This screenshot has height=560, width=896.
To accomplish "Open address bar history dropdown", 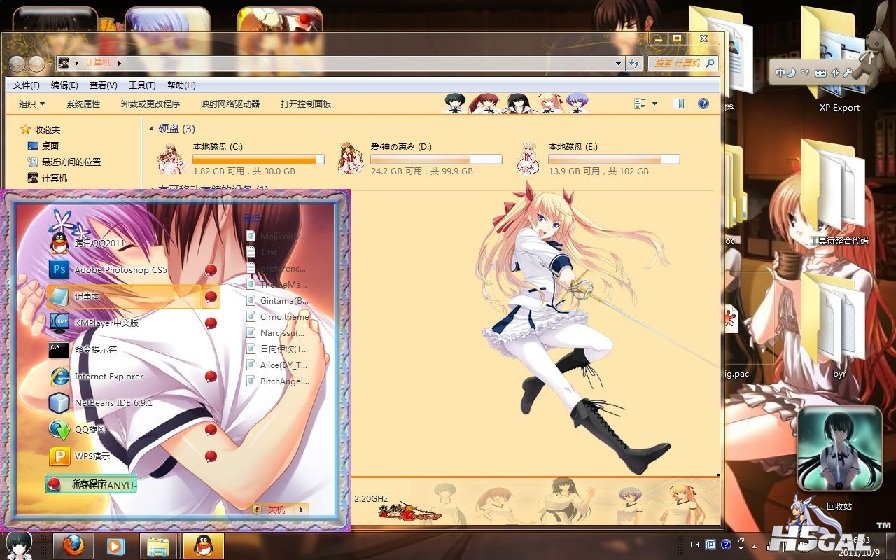I will coord(618,63).
